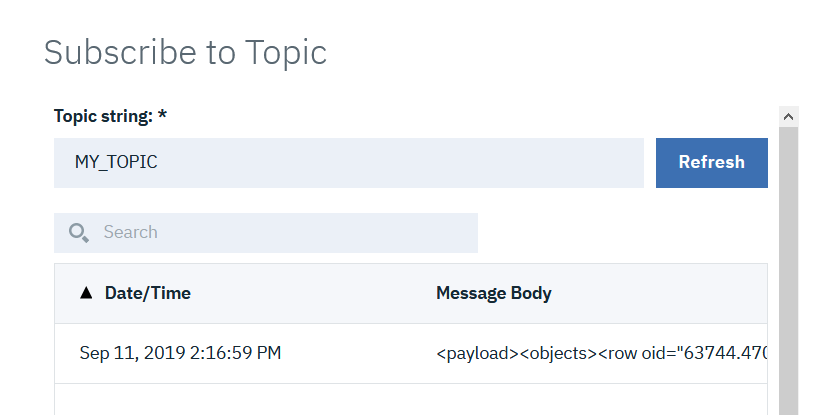Viewport: 827px width, 415px height.
Task: Click the empty area right of the Search field
Action: [x=620, y=233]
